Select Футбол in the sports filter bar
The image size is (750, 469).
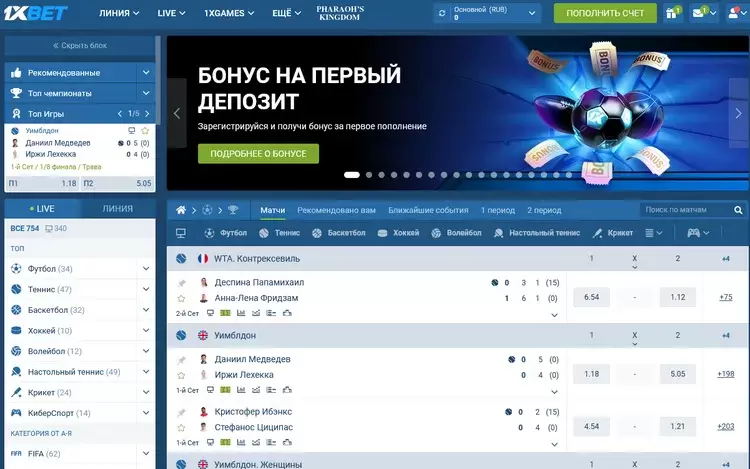226,233
